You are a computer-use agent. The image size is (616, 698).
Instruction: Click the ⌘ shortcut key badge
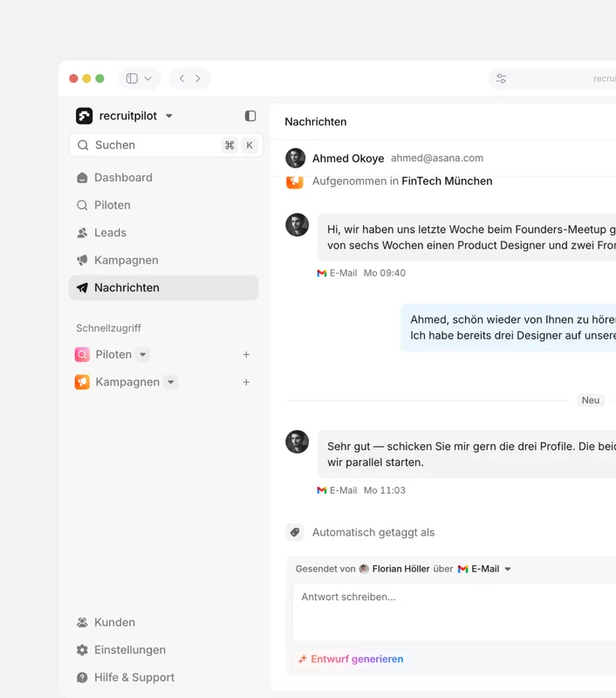[229, 145]
